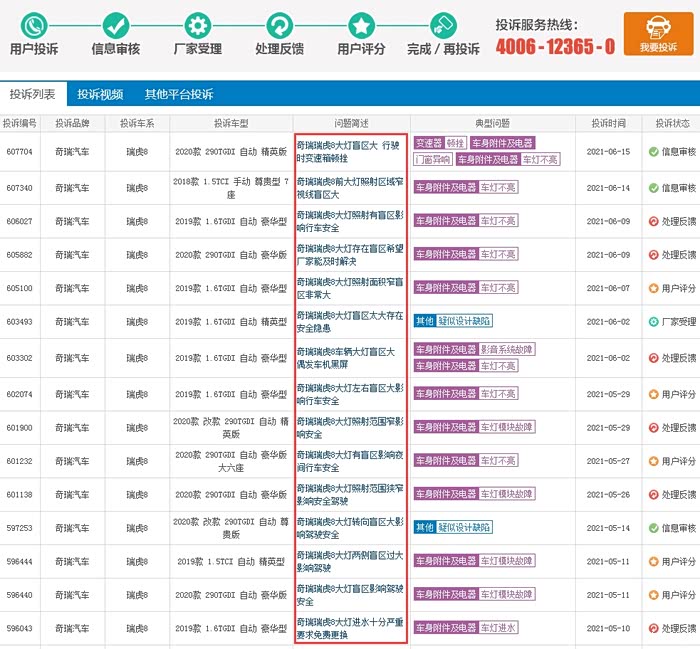Click the 变速器 顿挫 tag
The image size is (700, 649).
tap(440, 143)
